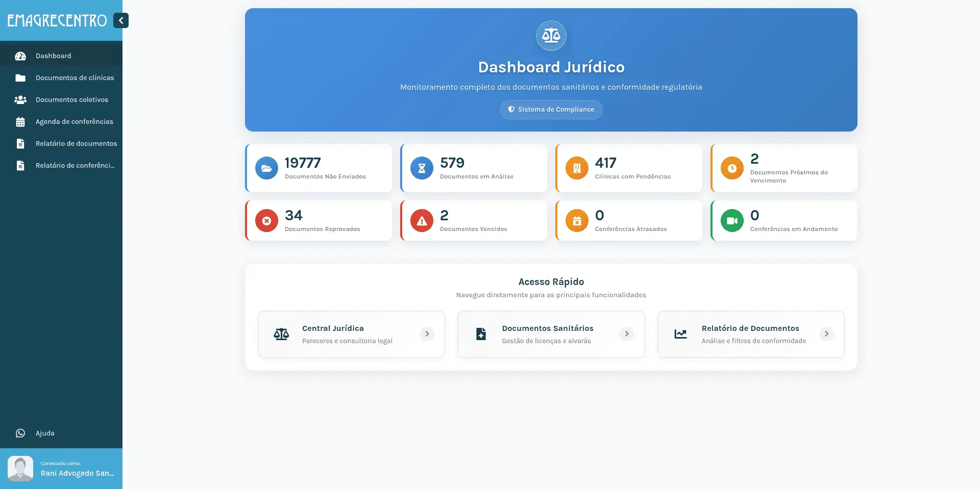Click the calendar icon for Conferências Atrasadas

tap(577, 221)
